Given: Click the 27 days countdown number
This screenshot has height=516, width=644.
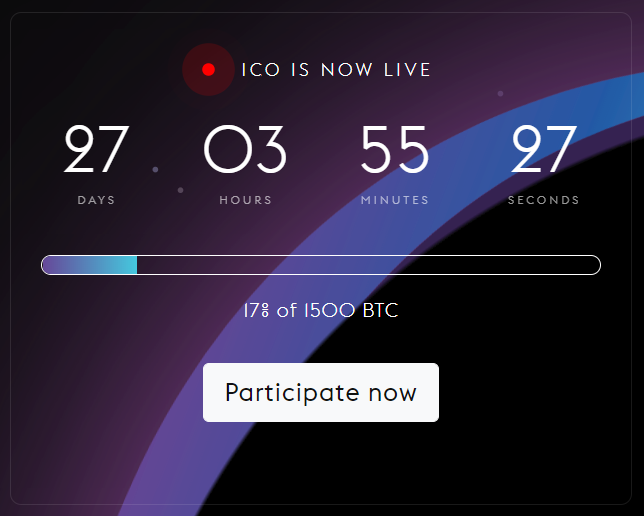Looking at the screenshot, I should 97,149.
